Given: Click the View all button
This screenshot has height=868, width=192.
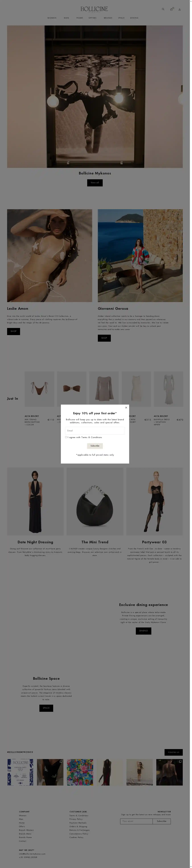Looking at the screenshot, I should (x=95, y=183).
